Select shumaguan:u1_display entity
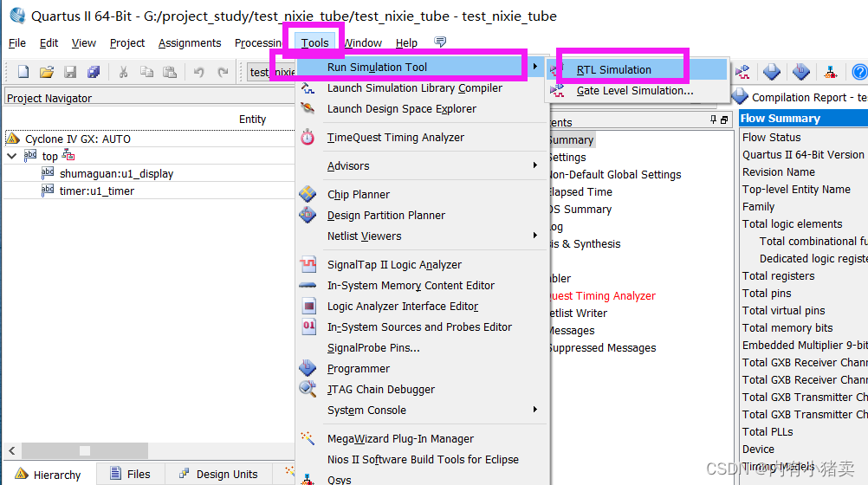 coord(116,173)
